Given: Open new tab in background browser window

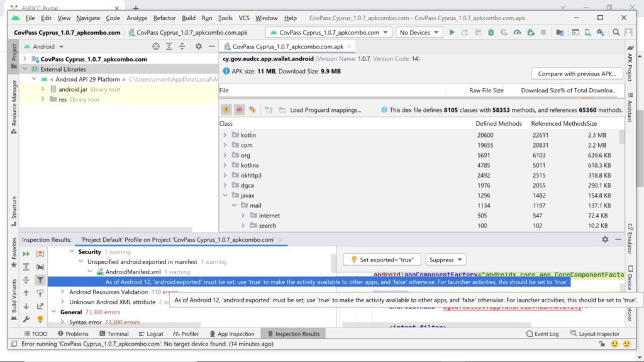Looking at the screenshot, I should [x=136, y=8].
